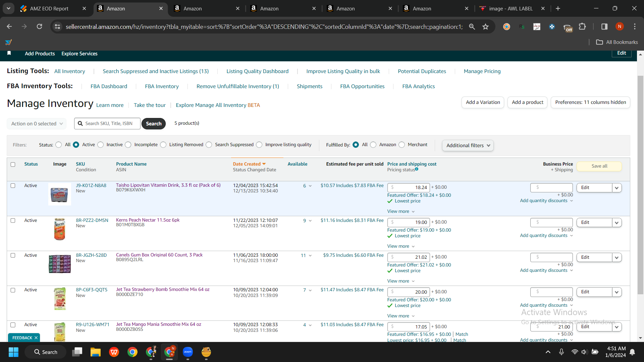
Task: Open the Extensions puzzle icon
Action: tap(582, 26)
